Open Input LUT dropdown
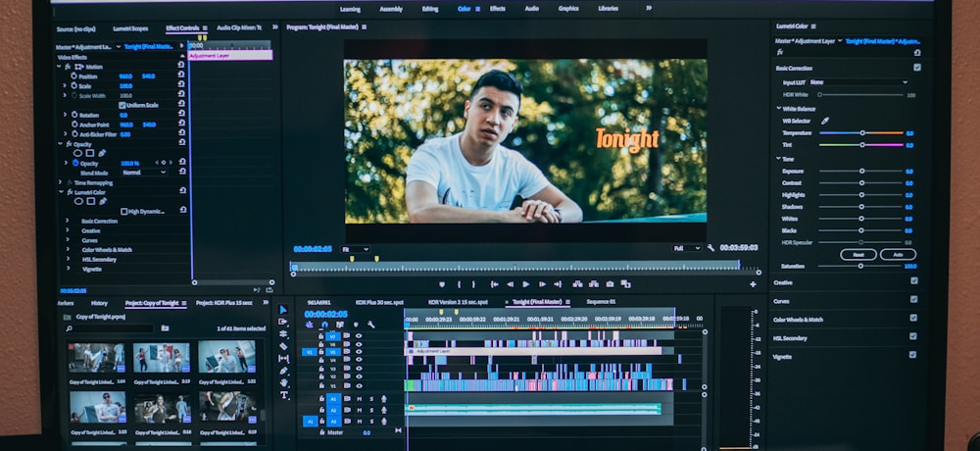The width and height of the screenshot is (980, 451). [858, 82]
